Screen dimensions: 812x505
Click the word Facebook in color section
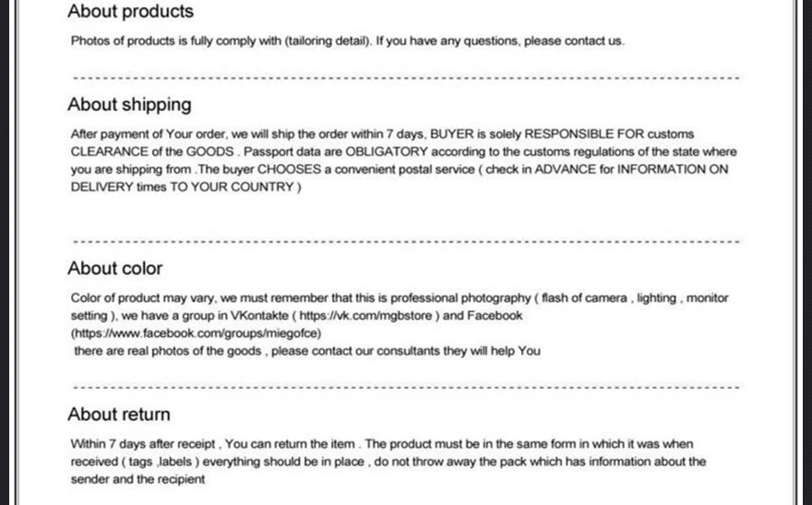(495, 316)
